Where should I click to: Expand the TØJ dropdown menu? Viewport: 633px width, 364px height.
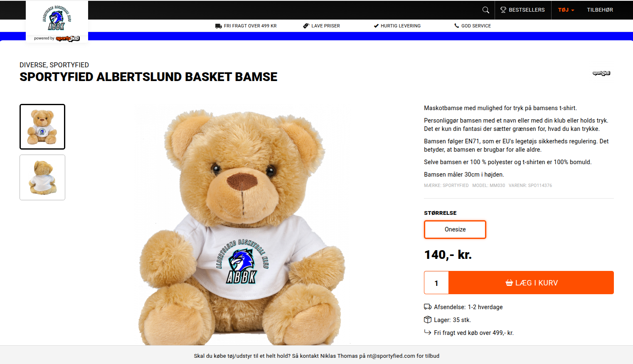point(566,10)
